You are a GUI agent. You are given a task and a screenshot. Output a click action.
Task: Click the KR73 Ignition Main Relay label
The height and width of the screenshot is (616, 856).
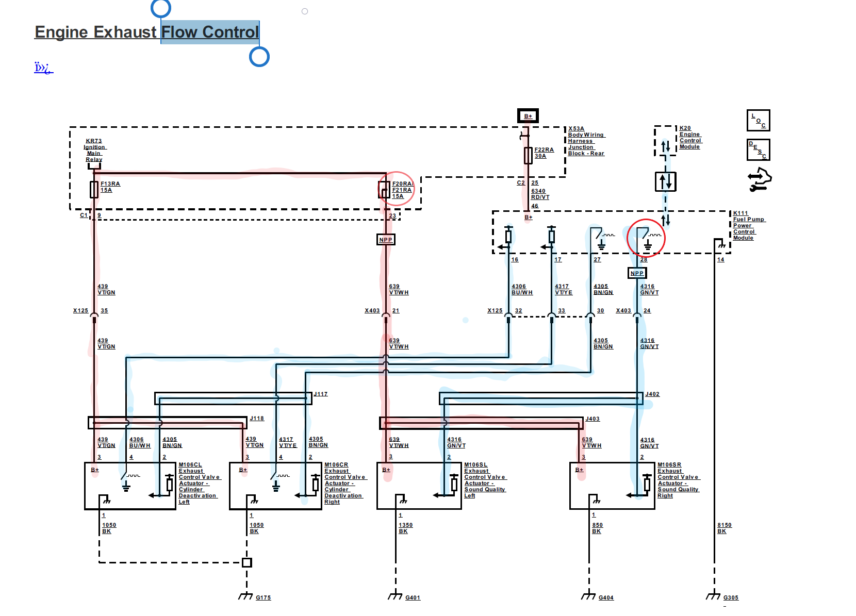pyautogui.click(x=94, y=150)
